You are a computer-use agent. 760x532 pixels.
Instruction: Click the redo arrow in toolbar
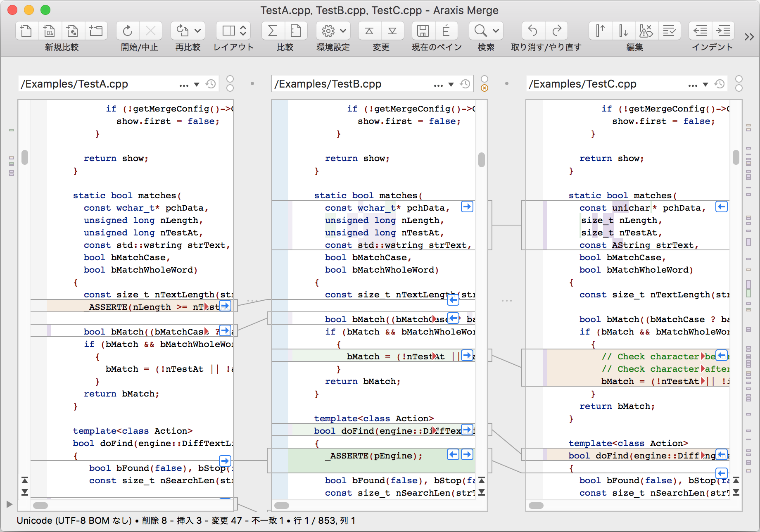pyautogui.click(x=557, y=31)
